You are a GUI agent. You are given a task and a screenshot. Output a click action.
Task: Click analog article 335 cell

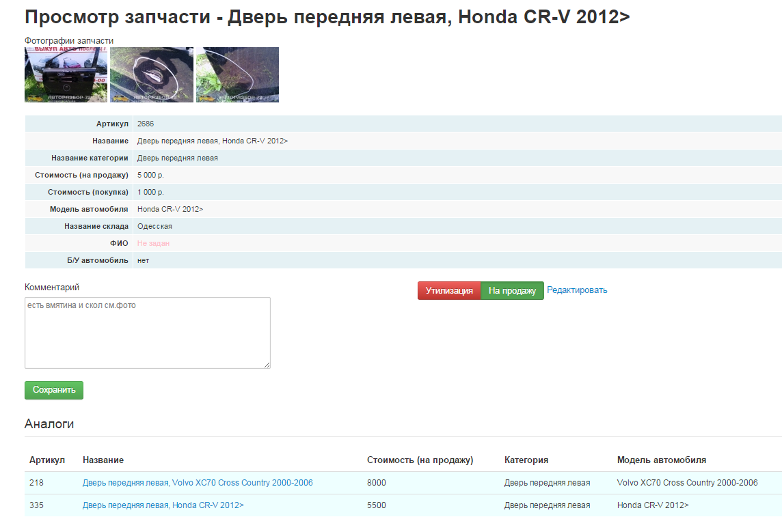tap(36, 505)
